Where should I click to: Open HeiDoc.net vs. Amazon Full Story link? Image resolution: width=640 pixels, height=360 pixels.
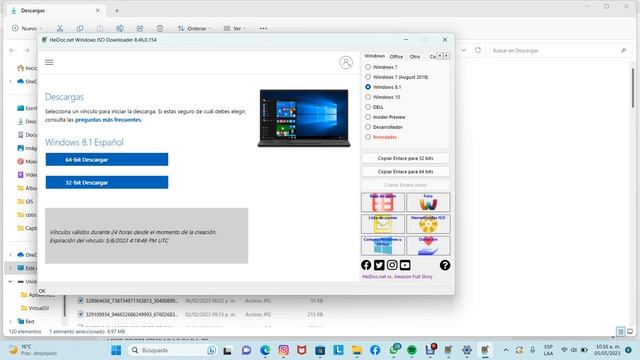(397, 276)
